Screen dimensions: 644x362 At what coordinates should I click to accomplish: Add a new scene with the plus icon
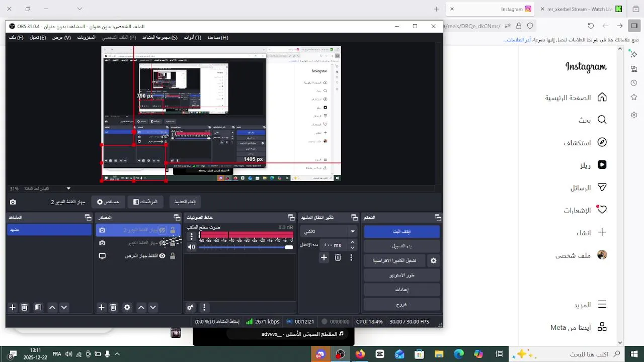[13, 307]
